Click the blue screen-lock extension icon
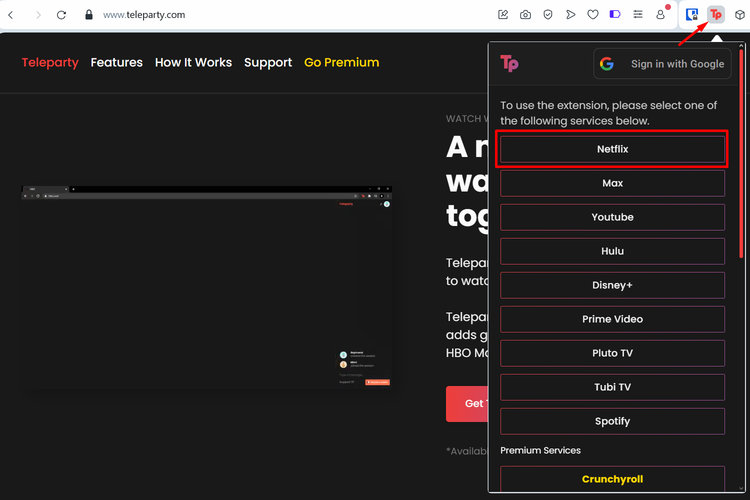This screenshot has width=750, height=500. click(692, 15)
